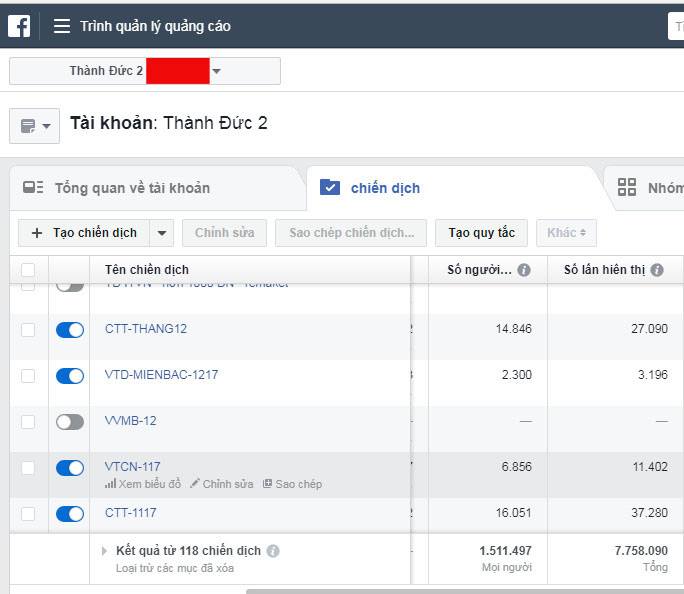Screen dimensions: 684x594
Task: Click the 27.090 impressions value
Action: click(650, 329)
